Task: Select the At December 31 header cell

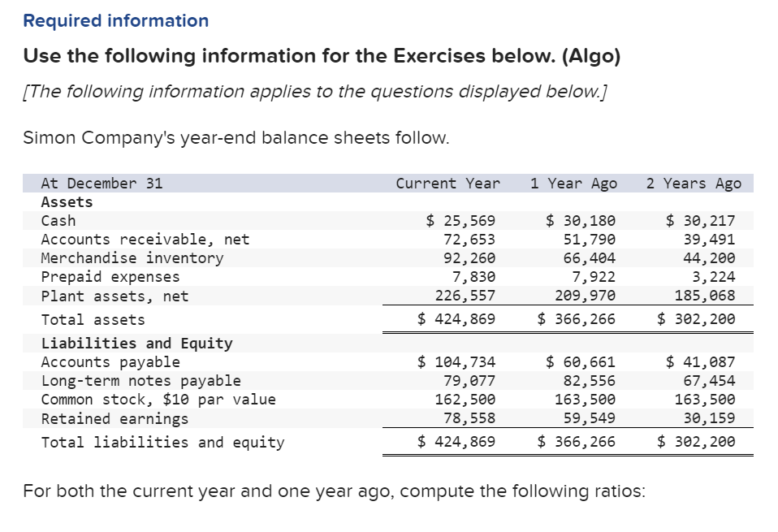Action: tap(102, 183)
